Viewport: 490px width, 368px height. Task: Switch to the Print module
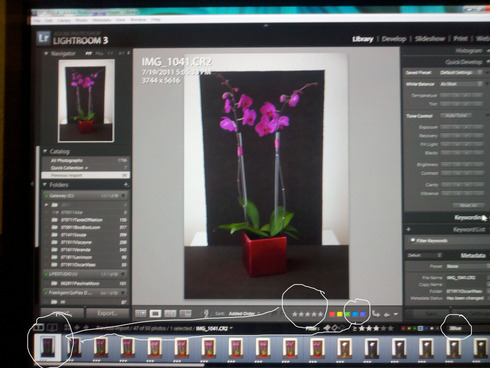pos(460,39)
